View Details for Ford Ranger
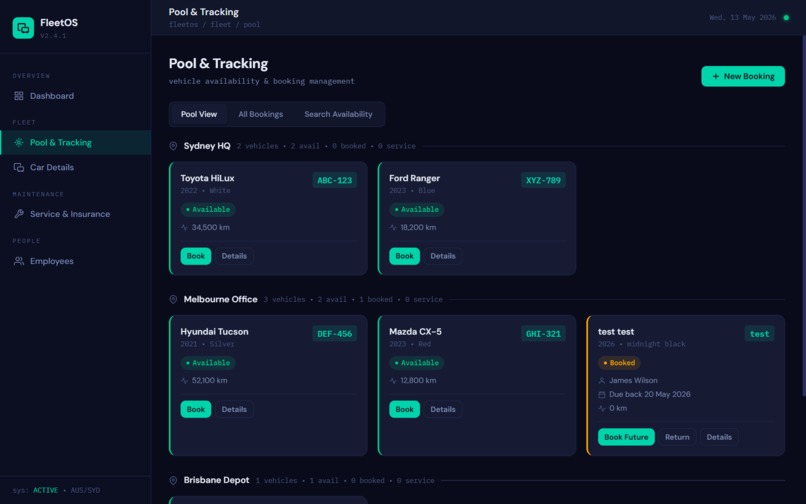Image resolution: width=806 pixels, height=504 pixels. pyautogui.click(x=443, y=256)
